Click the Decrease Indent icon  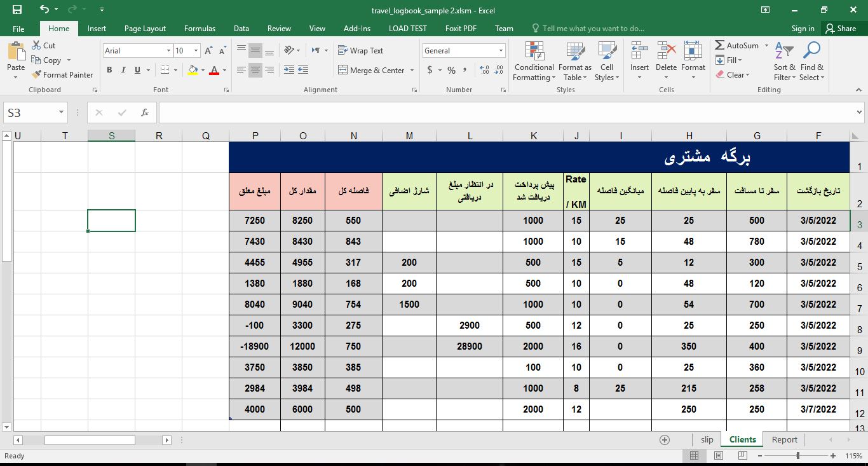289,70
